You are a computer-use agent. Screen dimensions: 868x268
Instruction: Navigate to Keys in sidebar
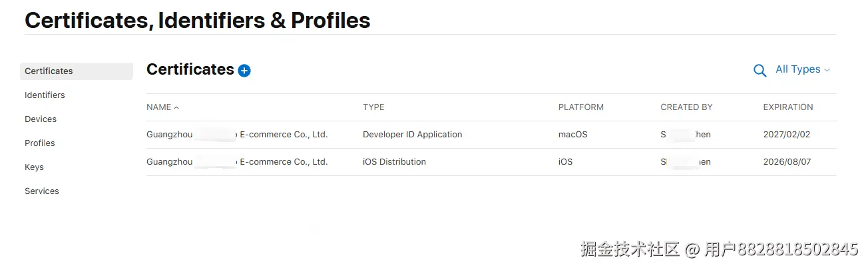coord(34,167)
